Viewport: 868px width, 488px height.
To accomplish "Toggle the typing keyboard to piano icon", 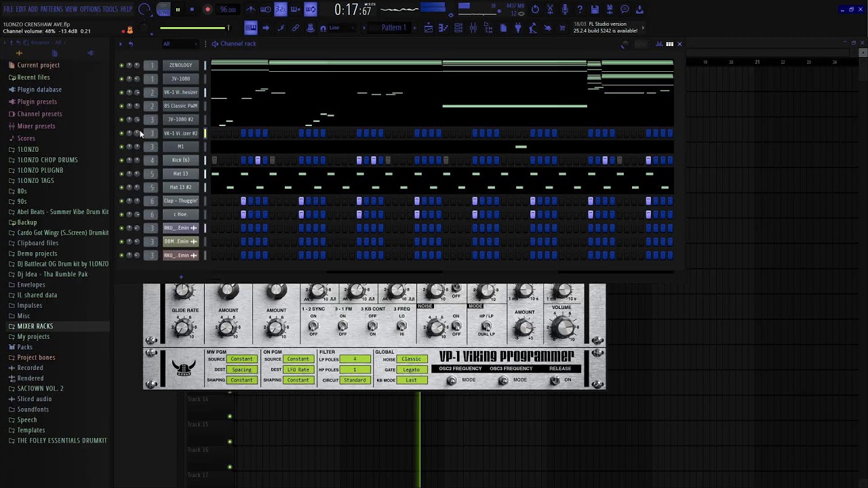I will 251,28.
